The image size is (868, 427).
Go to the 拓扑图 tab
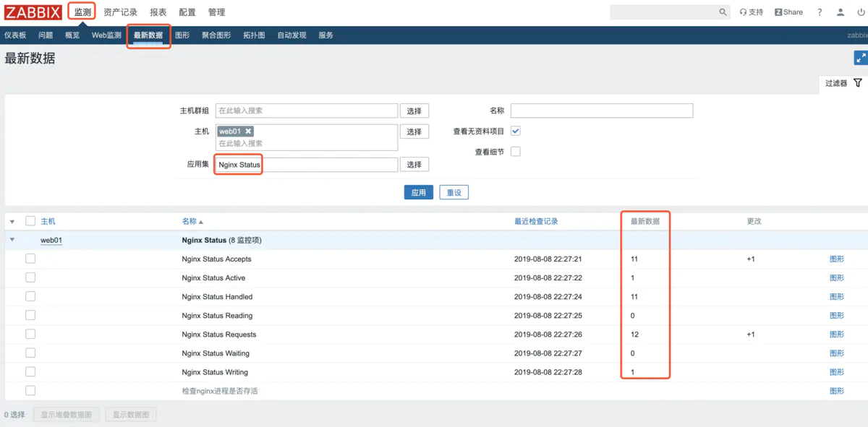tap(254, 35)
